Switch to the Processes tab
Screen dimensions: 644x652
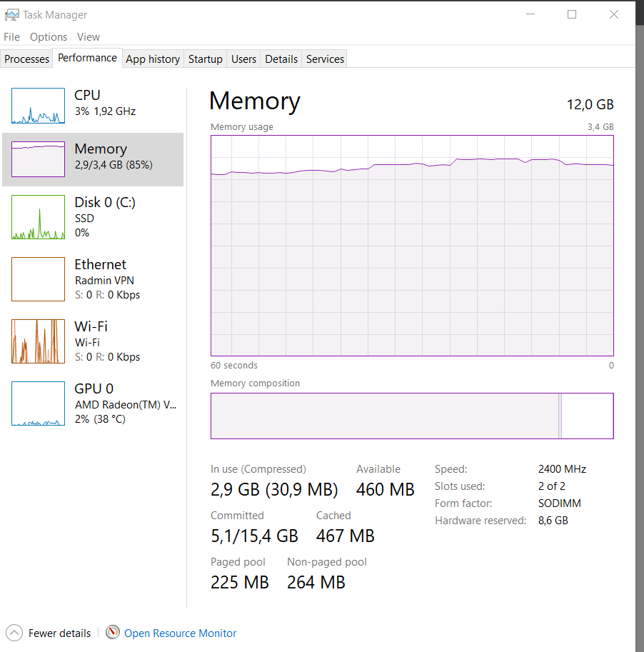pyautogui.click(x=26, y=59)
